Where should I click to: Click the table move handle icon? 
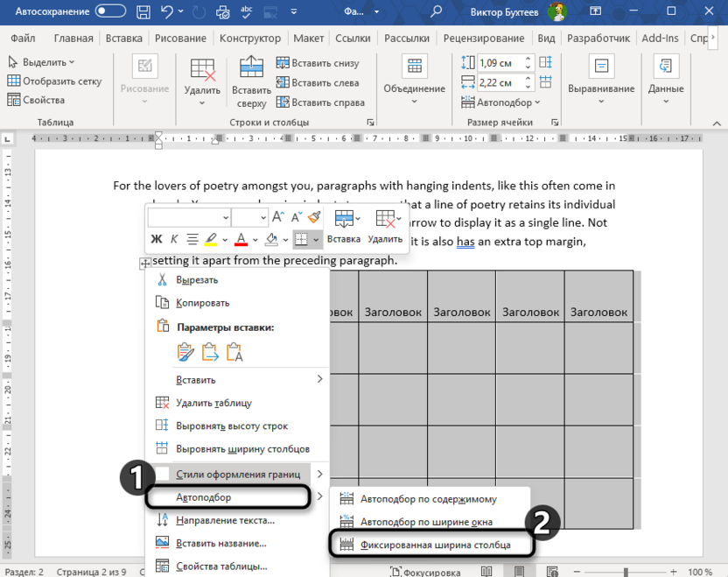[x=145, y=264]
